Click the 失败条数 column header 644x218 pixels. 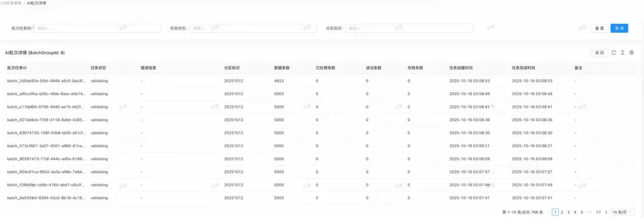[416, 68]
